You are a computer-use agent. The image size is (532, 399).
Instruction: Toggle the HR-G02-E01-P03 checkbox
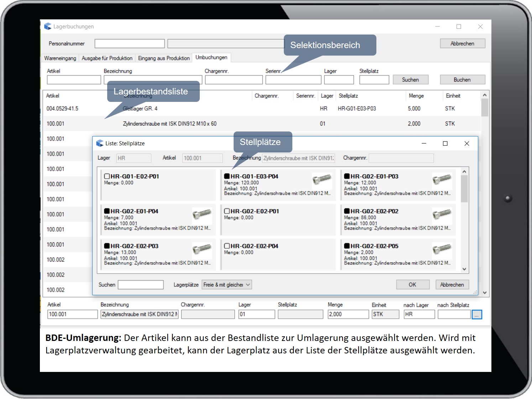click(347, 176)
